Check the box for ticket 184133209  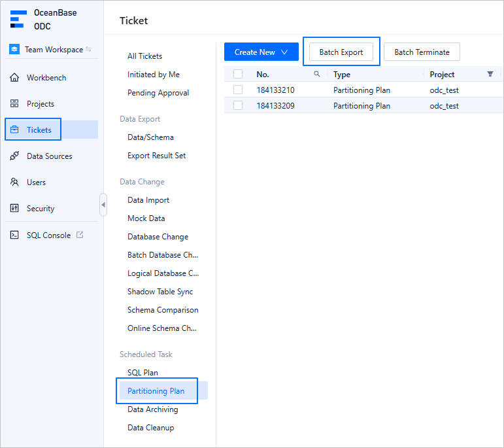238,105
